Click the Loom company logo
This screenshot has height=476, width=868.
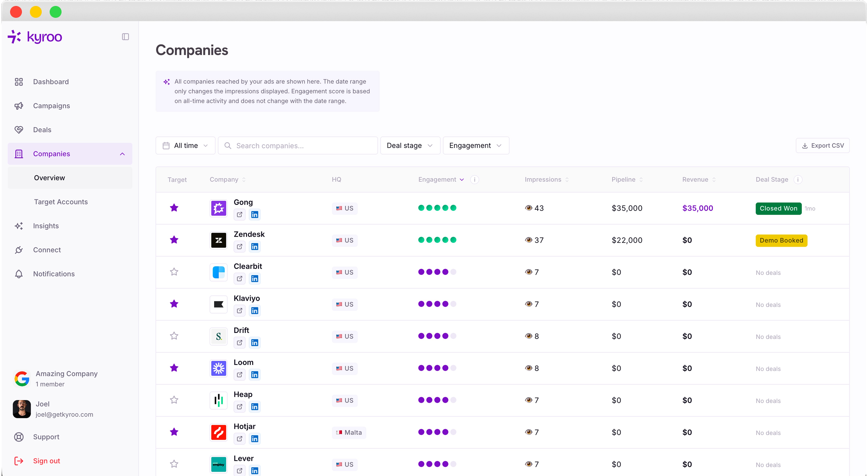pyautogui.click(x=219, y=368)
